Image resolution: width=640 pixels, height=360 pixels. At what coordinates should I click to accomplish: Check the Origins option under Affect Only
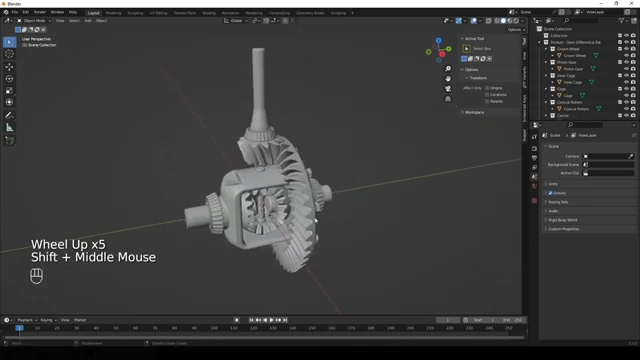point(487,88)
